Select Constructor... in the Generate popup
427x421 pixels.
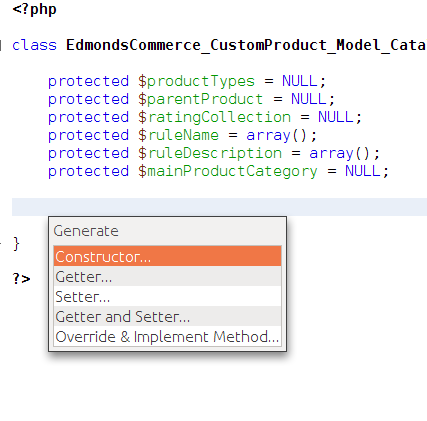(167, 256)
